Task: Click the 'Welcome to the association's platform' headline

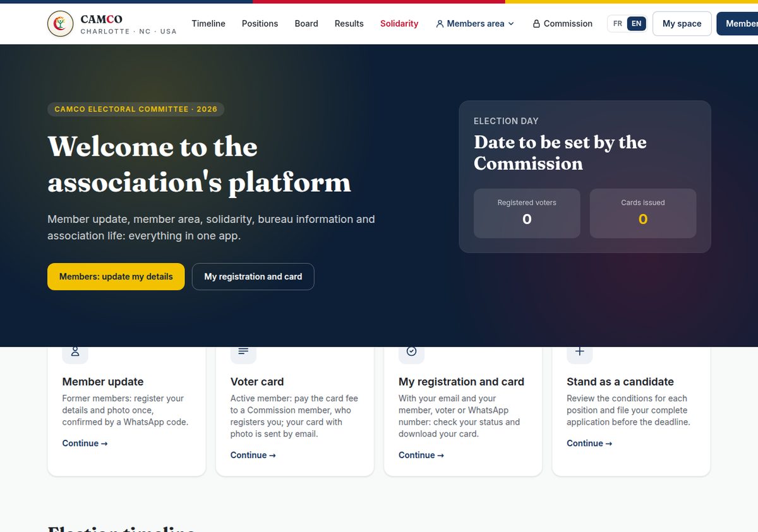Action: click(199, 165)
